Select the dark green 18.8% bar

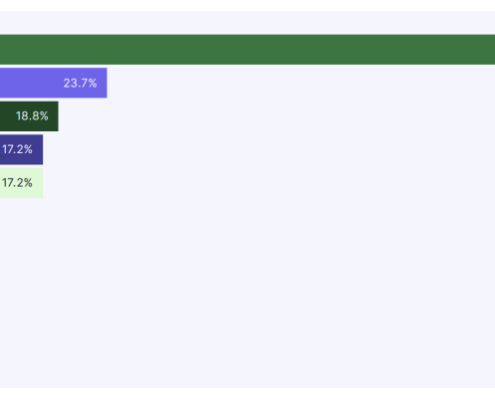29,116
